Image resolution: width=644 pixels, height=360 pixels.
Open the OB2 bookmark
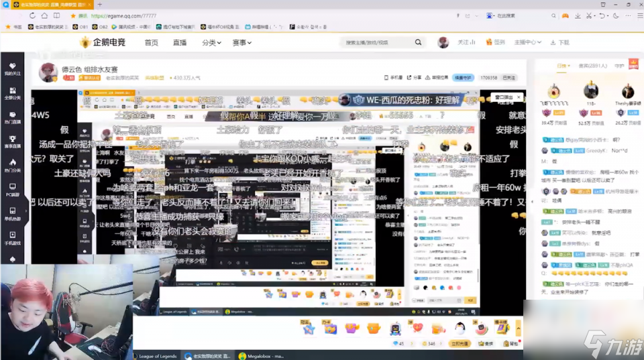point(100,27)
